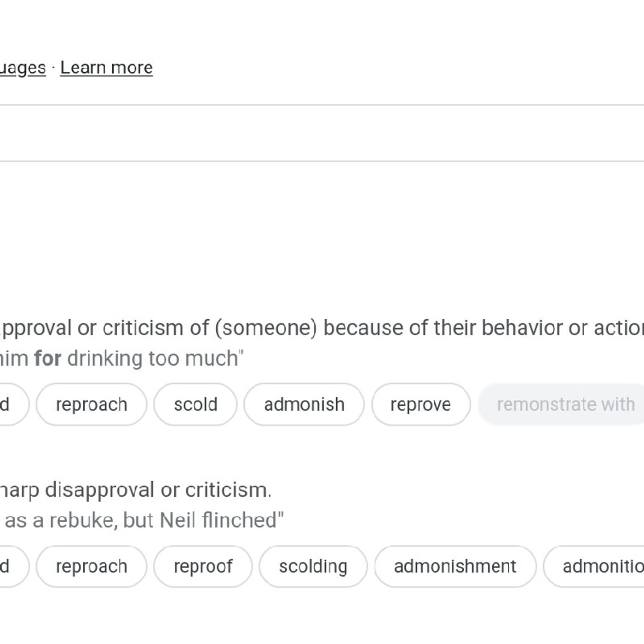Pick the reprove synonym chip
Screen dimensions: 644x644
[x=421, y=404]
